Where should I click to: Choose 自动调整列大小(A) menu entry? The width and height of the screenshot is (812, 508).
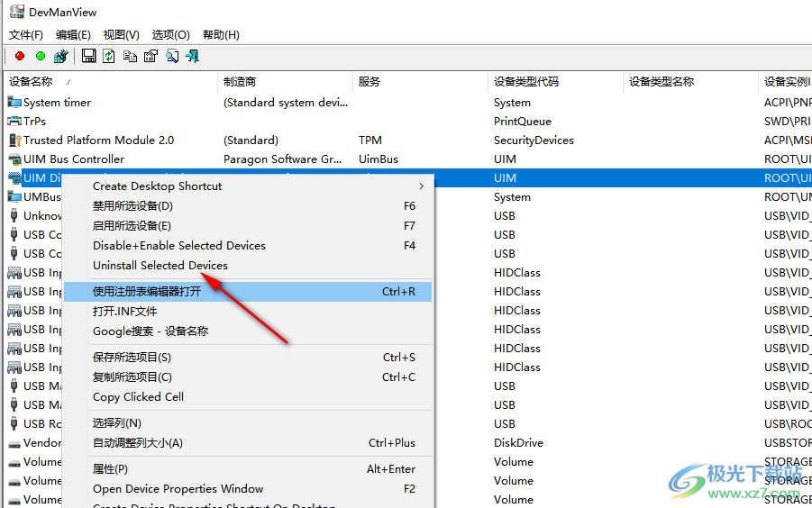[248, 442]
